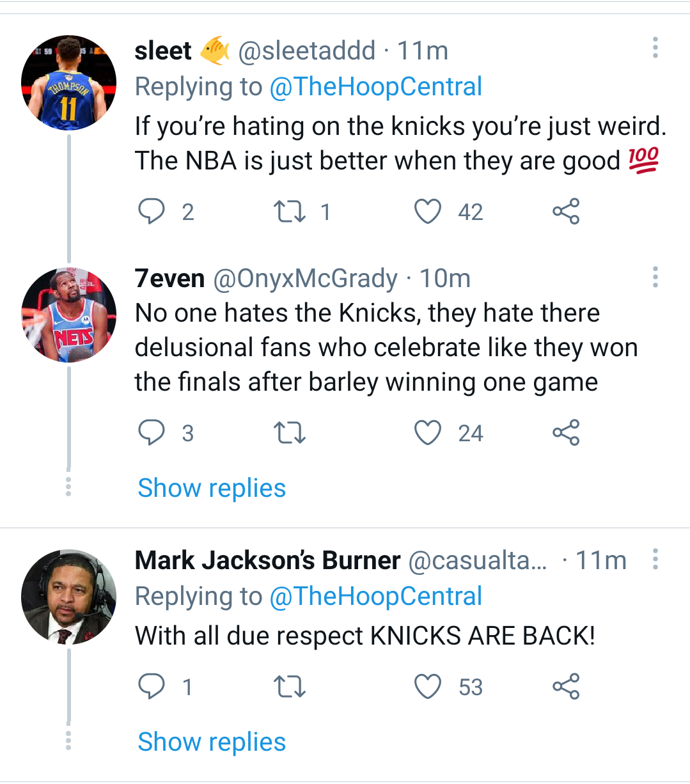This screenshot has height=784, width=690.
Task: Open more options menu on sleet's tweet
Action: (655, 48)
